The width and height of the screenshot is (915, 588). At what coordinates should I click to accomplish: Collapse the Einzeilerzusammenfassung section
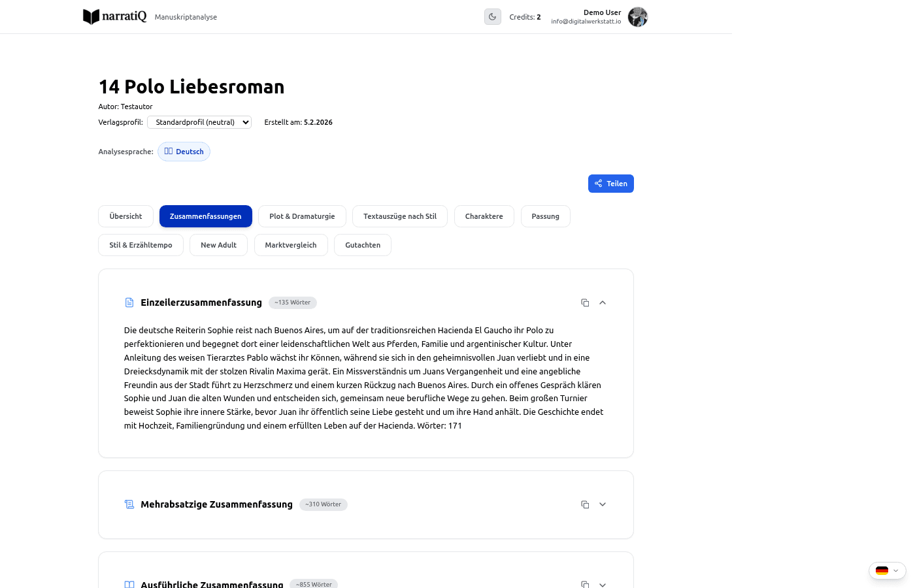tap(603, 302)
